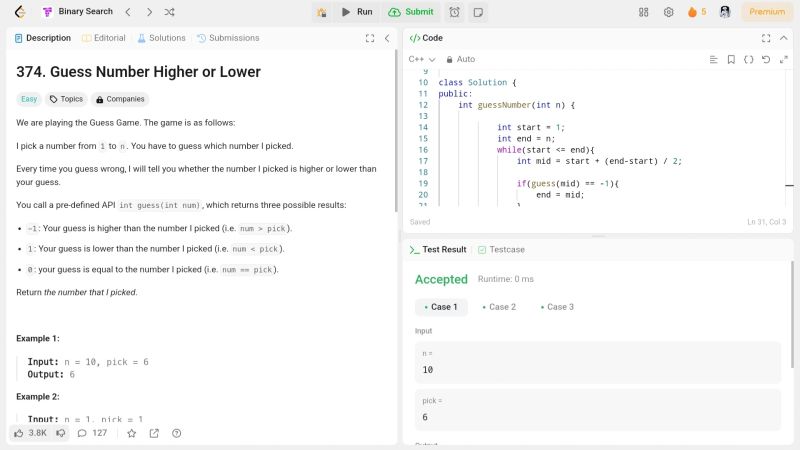
Task: Switch to the Testcase tab
Action: click(501, 249)
